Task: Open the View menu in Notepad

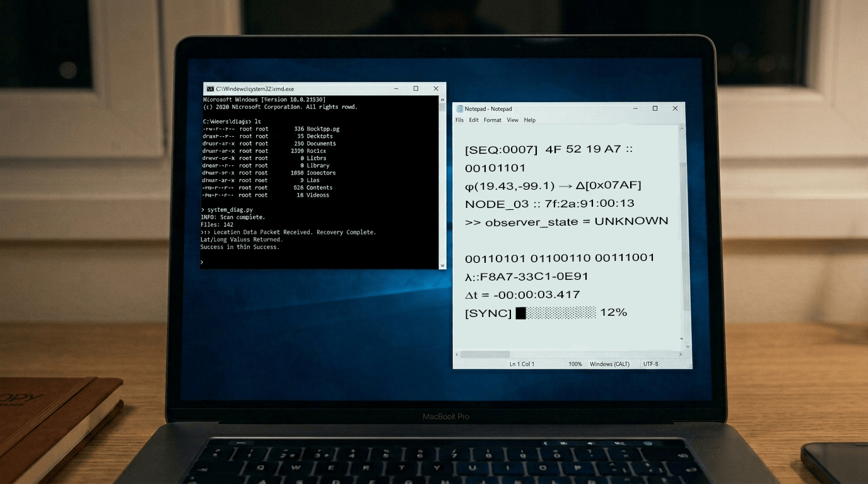Action: [513, 120]
